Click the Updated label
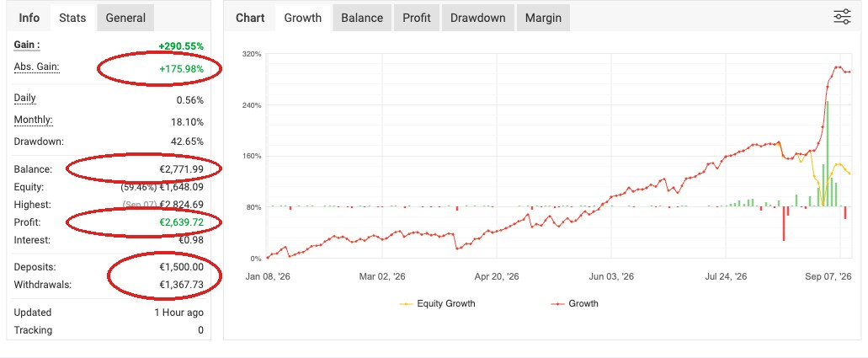Screen dimensions: 868x358 tap(33, 313)
